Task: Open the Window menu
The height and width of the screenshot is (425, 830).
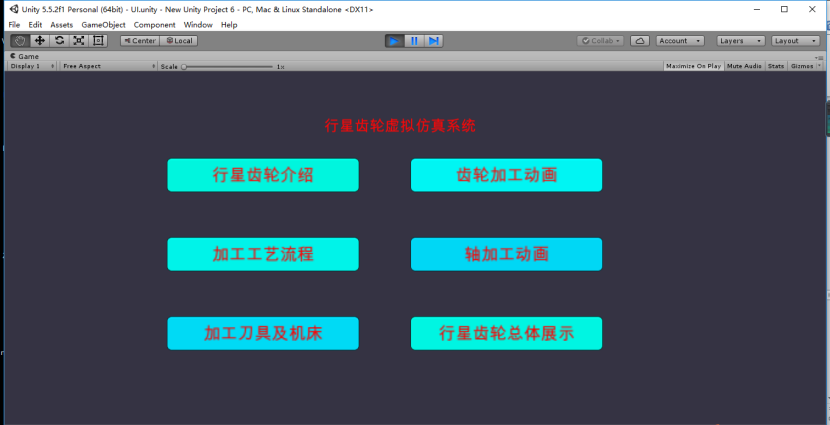Action: tap(198, 25)
